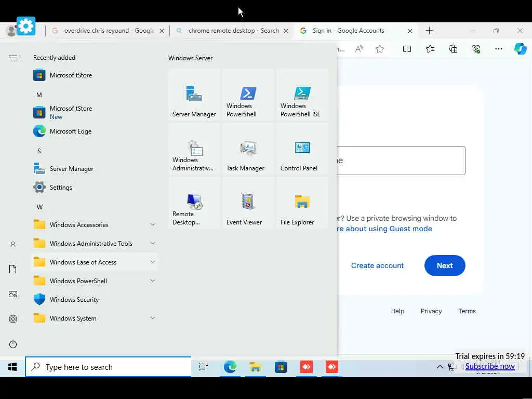Open Edge Collections icon
The width and height of the screenshot is (532, 399).
coord(453,49)
